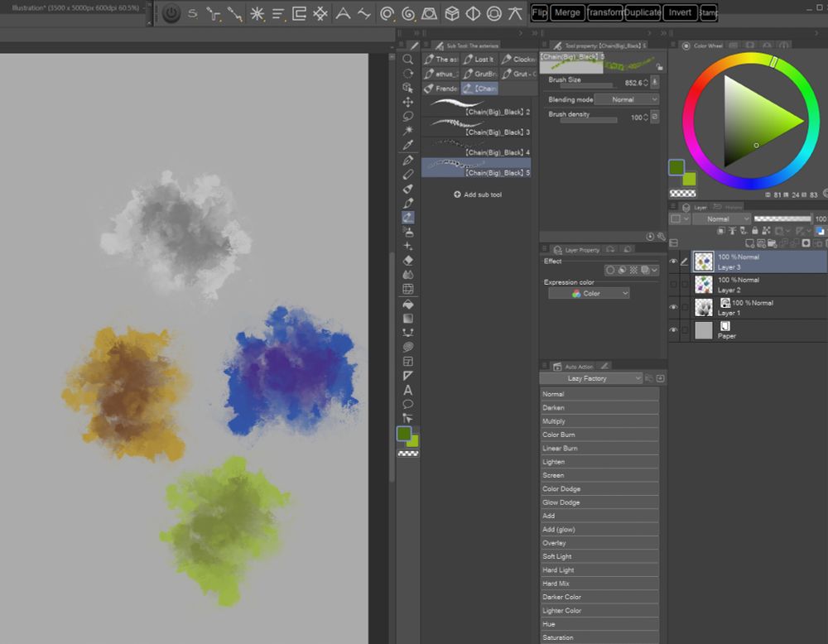Image resolution: width=828 pixels, height=644 pixels.
Task: Run the Multiply auto action
Action: (x=599, y=421)
